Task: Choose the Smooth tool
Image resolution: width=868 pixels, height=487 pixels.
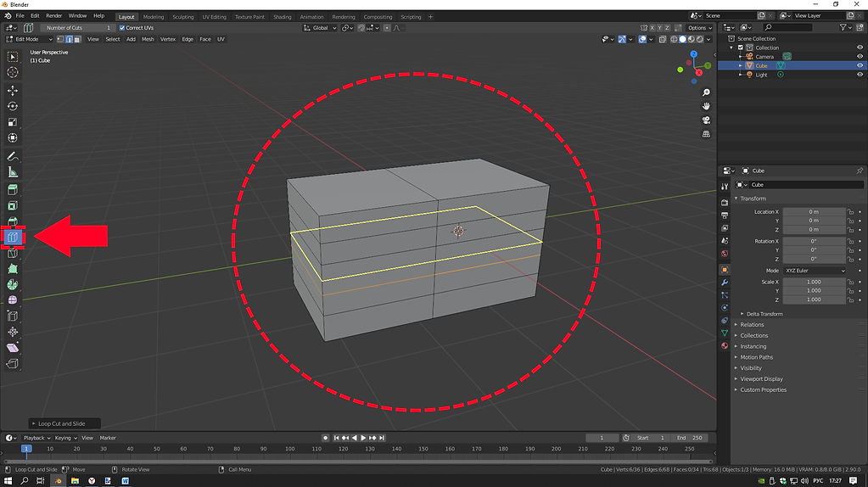Action: click(12, 300)
